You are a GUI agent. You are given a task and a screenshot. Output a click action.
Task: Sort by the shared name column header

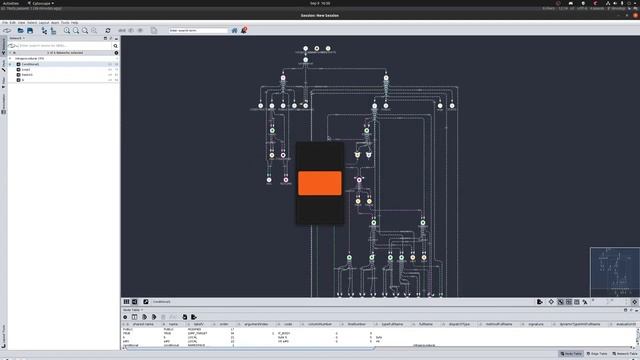[143, 324]
